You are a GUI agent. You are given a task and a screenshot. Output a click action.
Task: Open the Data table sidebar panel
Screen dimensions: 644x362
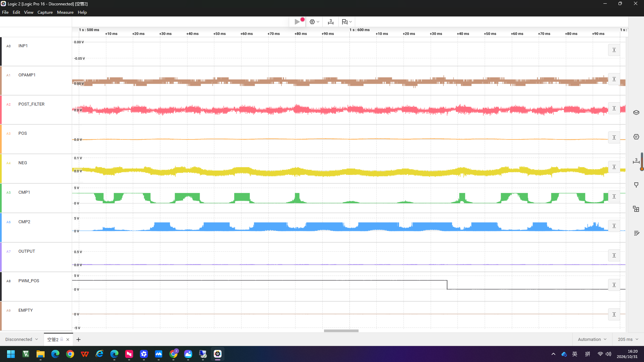click(636, 233)
